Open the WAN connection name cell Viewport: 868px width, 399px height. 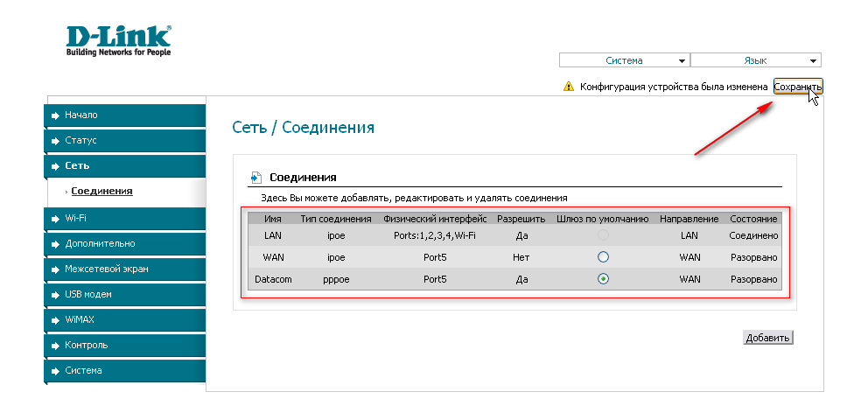coord(273,257)
